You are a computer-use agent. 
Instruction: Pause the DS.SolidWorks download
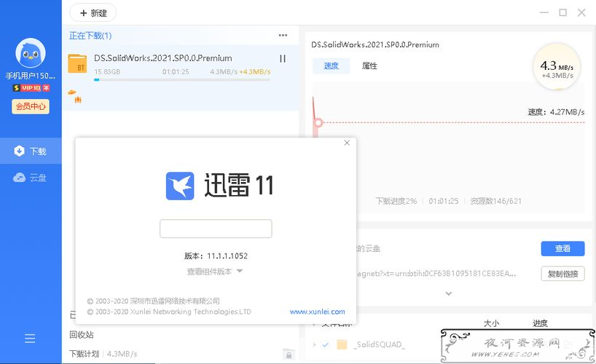(x=283, y=59)
